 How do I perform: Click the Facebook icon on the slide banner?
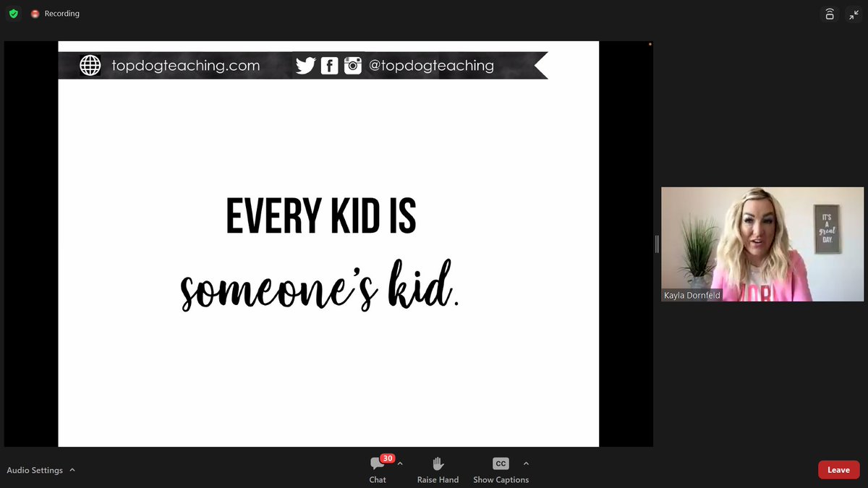(329, 65)
